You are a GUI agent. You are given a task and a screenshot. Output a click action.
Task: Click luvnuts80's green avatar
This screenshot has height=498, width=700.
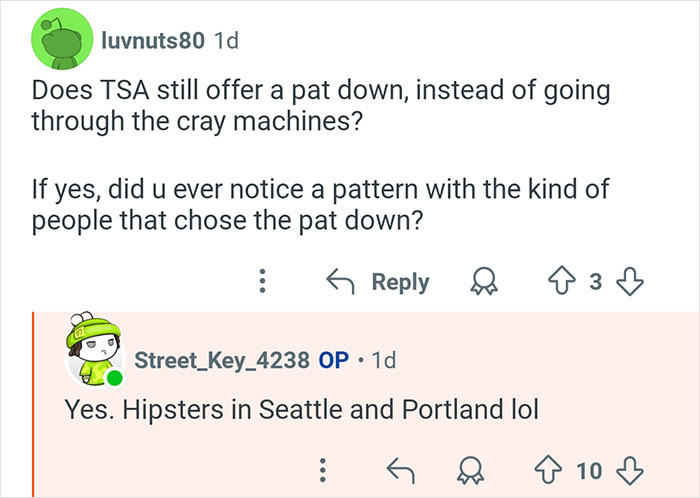[62, 41]
